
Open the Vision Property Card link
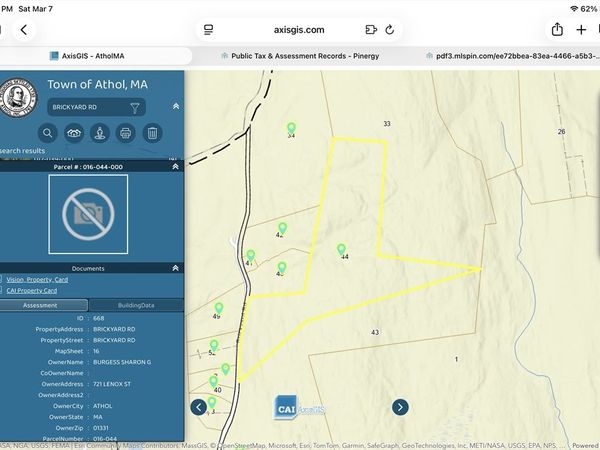[38, 279]
